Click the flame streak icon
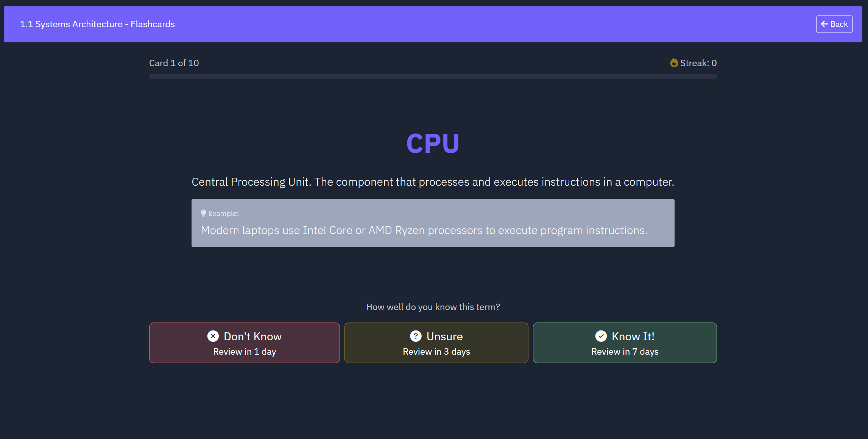This screenshot has width=868, height=439. pos(674,63)
